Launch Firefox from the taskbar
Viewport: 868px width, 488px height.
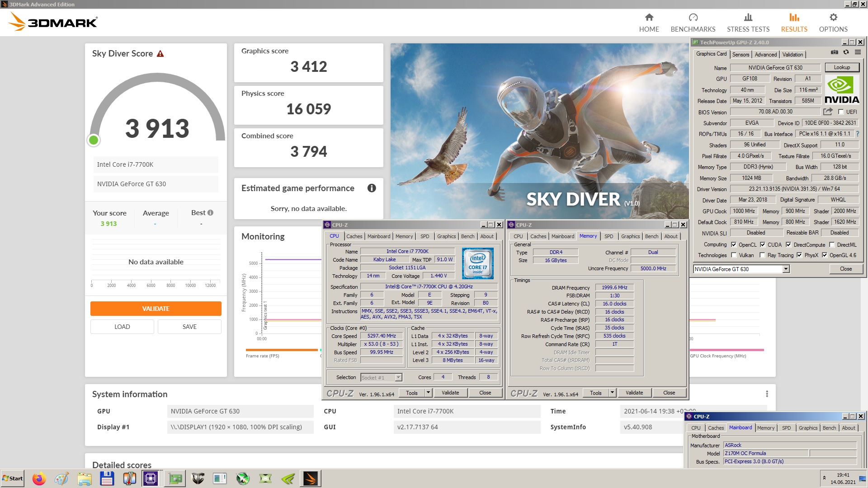click(39, 479)
